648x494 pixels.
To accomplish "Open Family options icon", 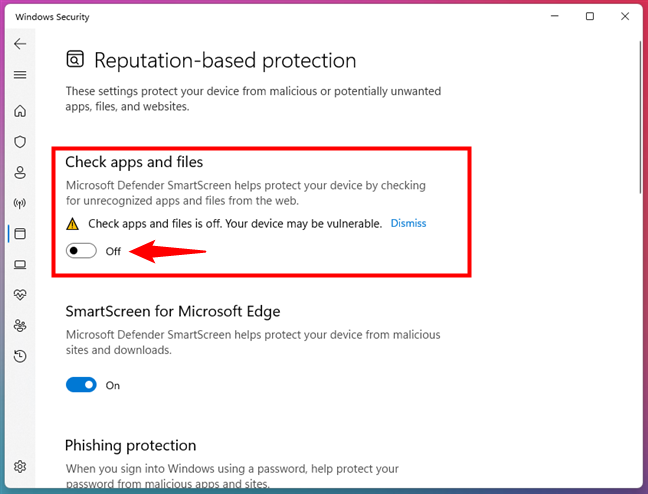I will (x=20, y=326).
